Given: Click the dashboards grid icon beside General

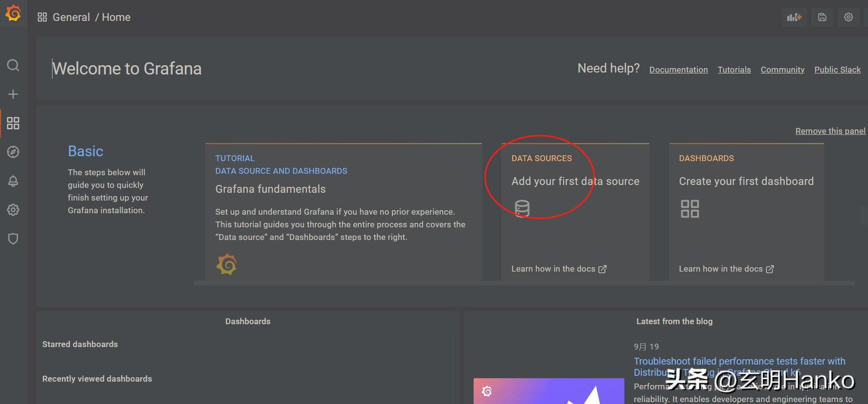Looking at the screenshot, I should pos(42,17).
